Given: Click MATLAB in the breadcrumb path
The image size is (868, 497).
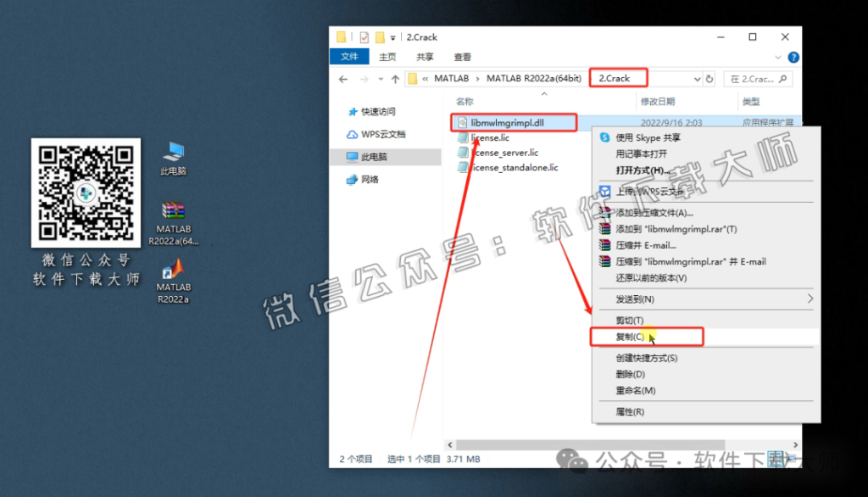Looking at the screenshot, I should point(453,77).
